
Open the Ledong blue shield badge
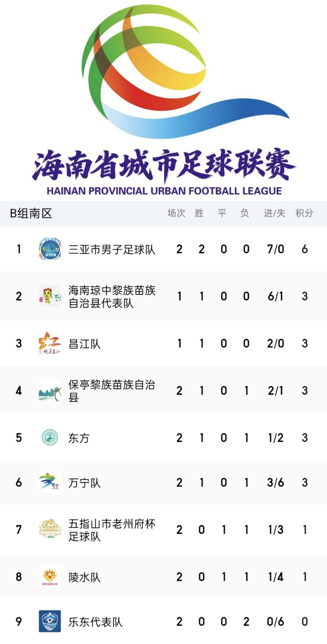point(50,621)
